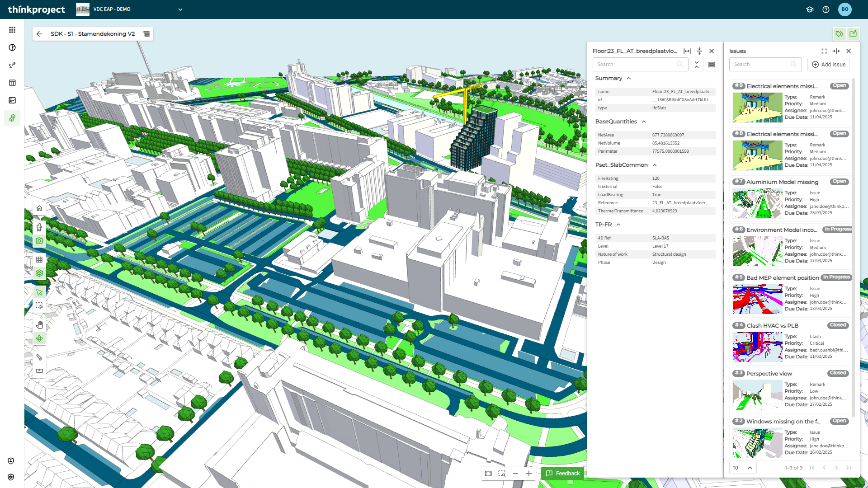Open the VDC EAP - DEMO project dropdown
Screen dimensions: 868x488
point(180,9)
